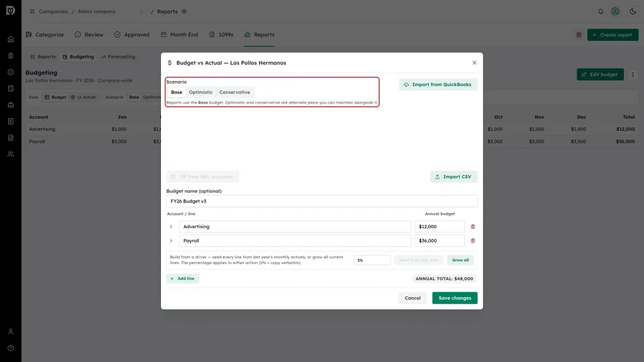Switch to the Conservative scenario

tap(235, 92)
